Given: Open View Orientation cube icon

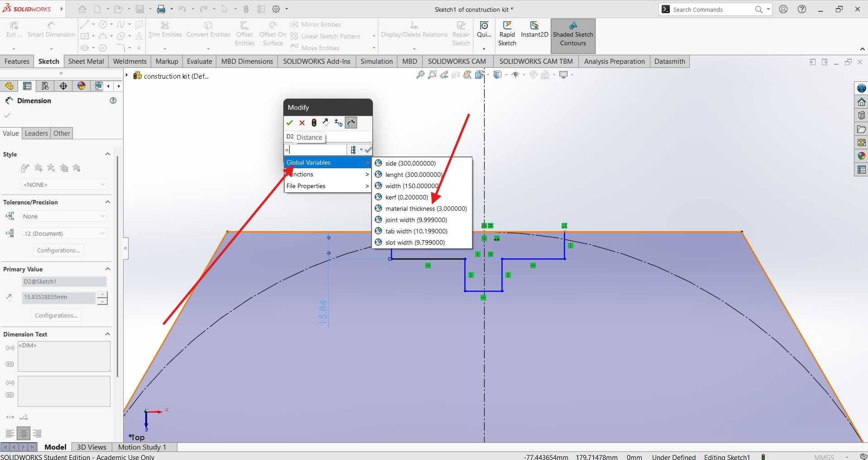Looking at the screenshot, I should click(x=480, y=75).
